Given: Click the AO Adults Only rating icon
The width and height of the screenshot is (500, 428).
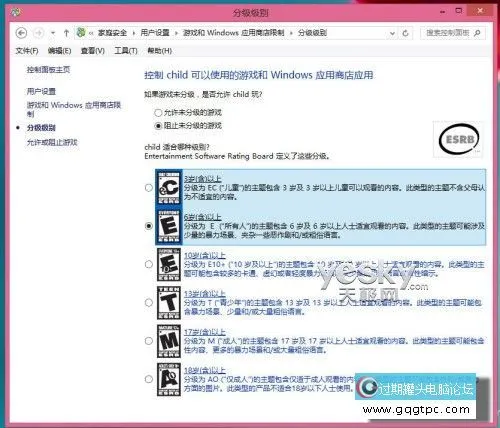Looking at the screenshot, I should [x=169, y=379].
